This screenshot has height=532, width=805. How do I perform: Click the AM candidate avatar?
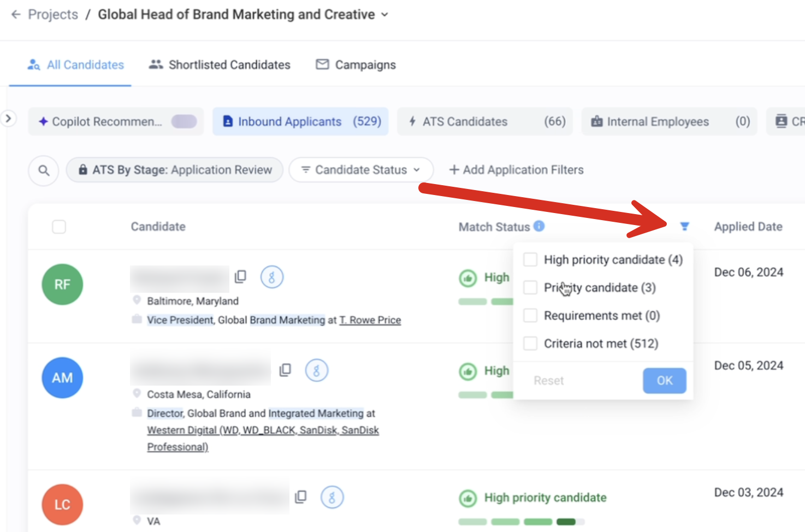pos(62,378)
